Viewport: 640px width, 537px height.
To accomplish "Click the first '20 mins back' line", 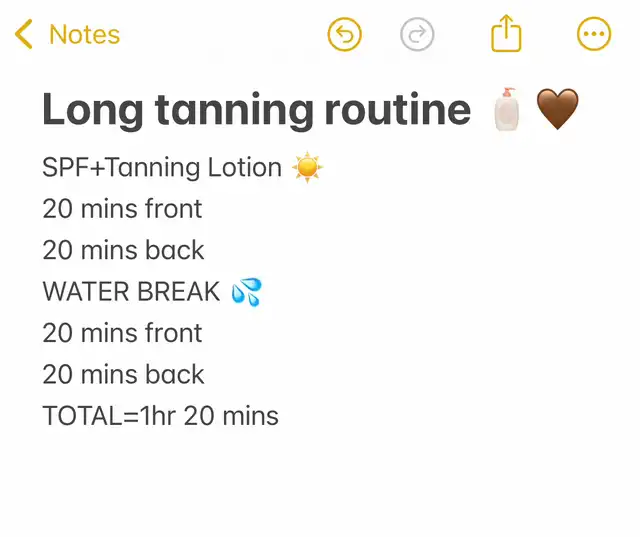I will pyautogui.click(x=123, y=250).
